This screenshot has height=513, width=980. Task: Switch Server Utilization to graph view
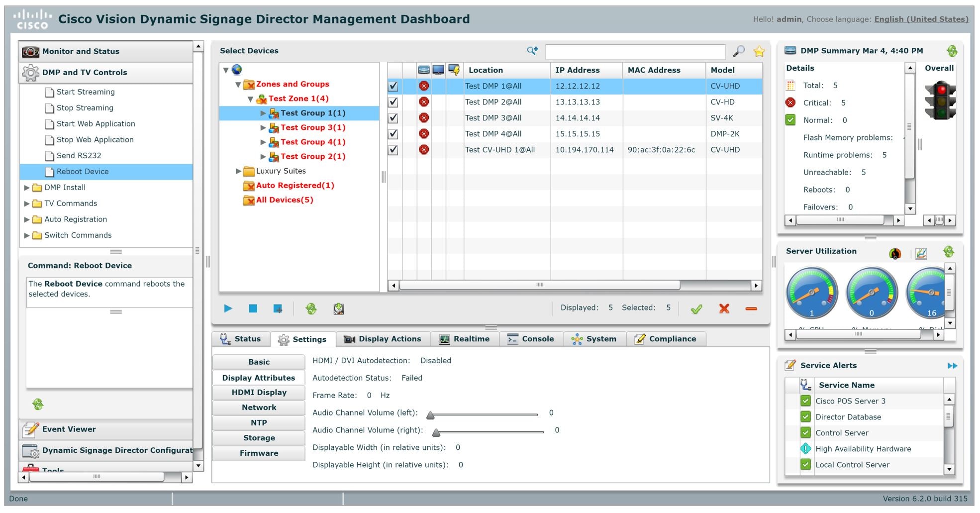coord(921,253)
